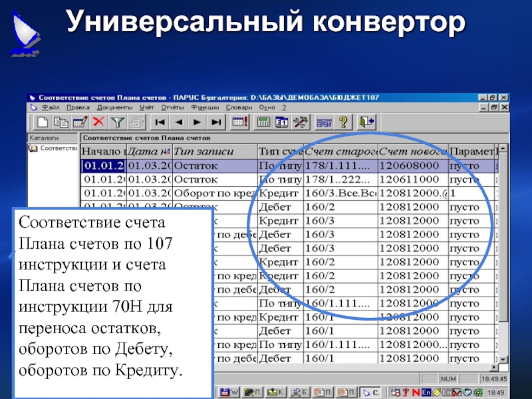The width and height of the screenshot is (532, 399).
Task: Open the Filter funnel tool
Action: tap(118, 122)
